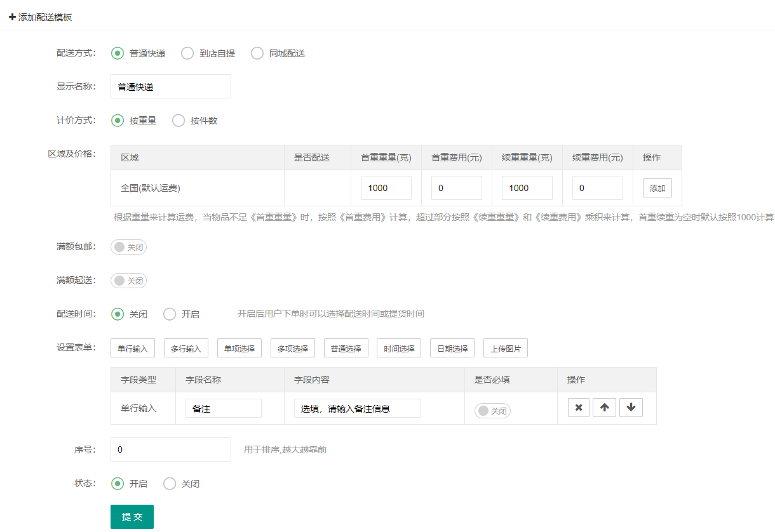The width and height of the screenshot is (775, 532).
Task: Toggle the 是否必填 switch for 备注
Action: tap(492, 411)
